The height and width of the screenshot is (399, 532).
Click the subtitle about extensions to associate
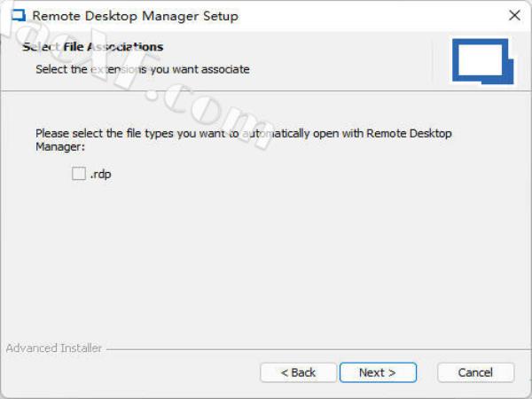[142, 68]
